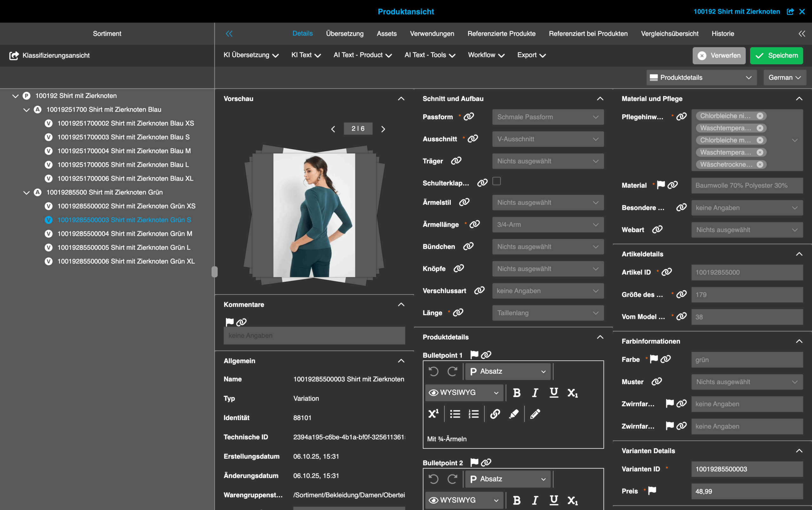
Task: Click the Verwerfen button
Action: coord(719,55)
